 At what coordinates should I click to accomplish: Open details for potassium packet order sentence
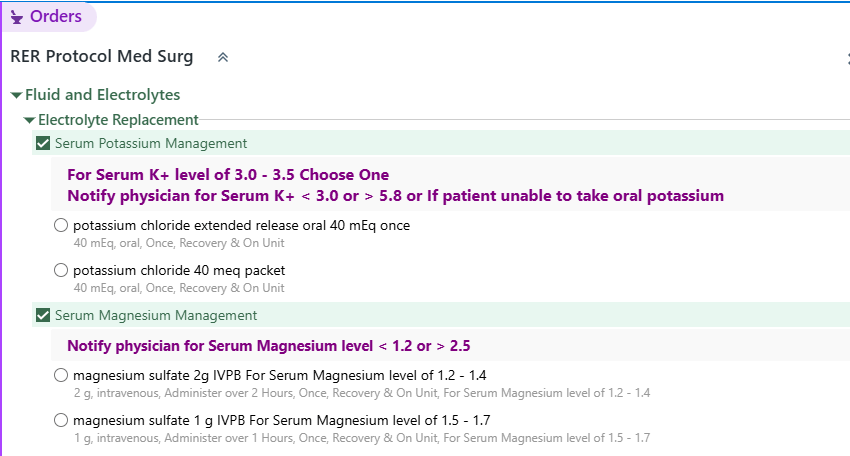179,288
